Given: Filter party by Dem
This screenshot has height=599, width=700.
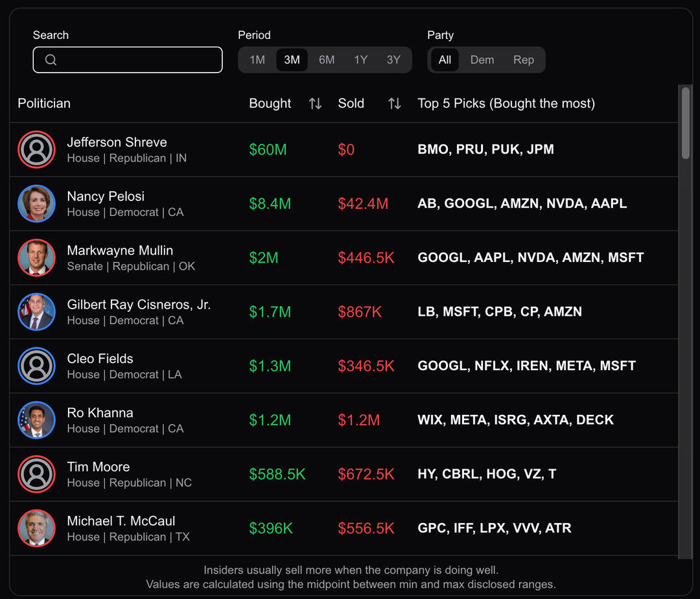Looking at the screenshot, I should 482,60.
